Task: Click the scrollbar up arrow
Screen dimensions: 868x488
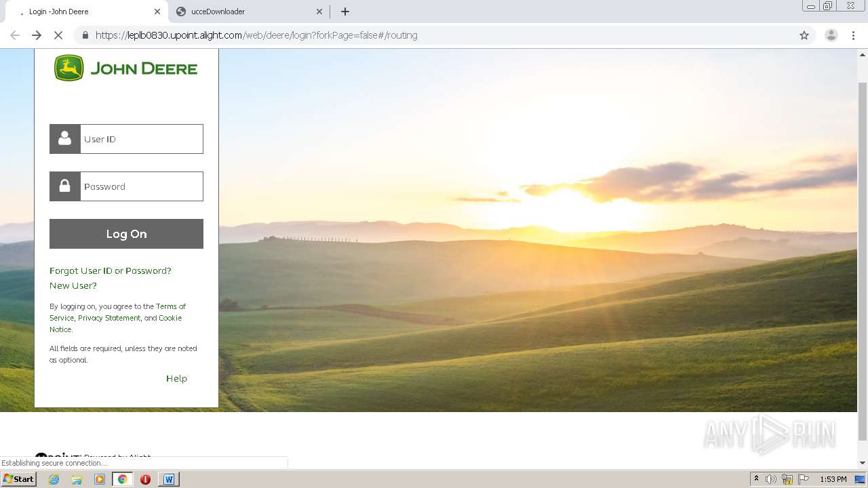Action: pyautogui.click(x=863, y=54)
